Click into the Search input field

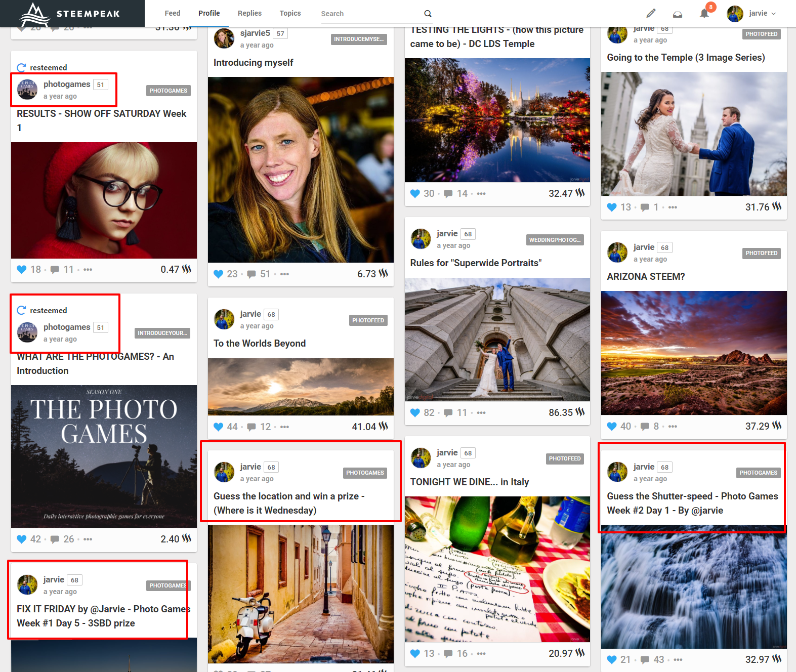[369, 14]
